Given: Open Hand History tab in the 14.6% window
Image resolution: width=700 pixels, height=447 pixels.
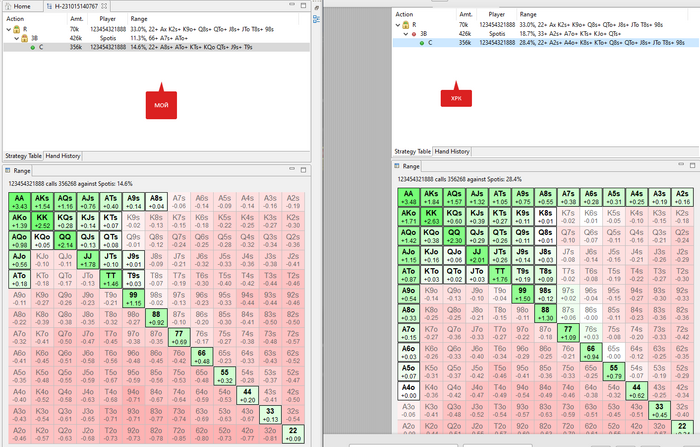Looking at the screenshot, I should (63, 156).
